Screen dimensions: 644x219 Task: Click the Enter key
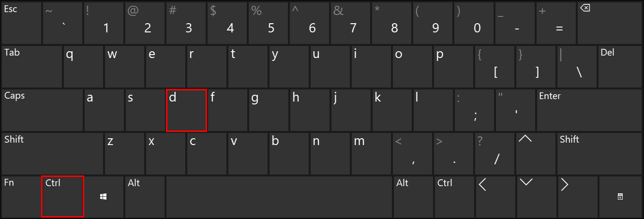click(x=589, y=110)
